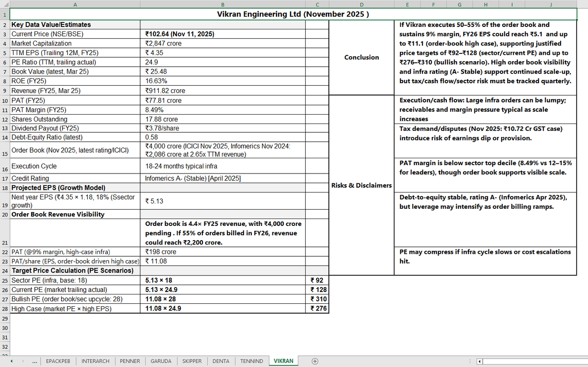This screenshot has width=588, height=367.
Task: Click ROE value 16.63%
Action: 222,80
